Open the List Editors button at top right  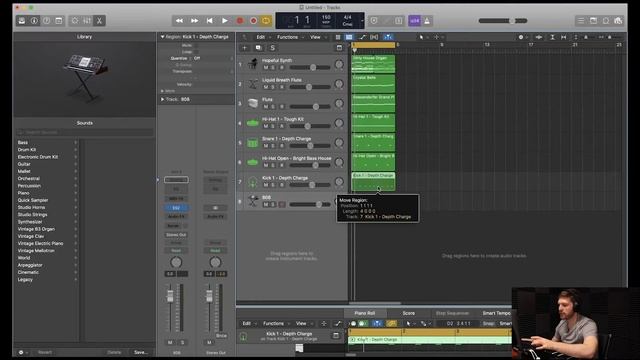click(x=581, y=21)
